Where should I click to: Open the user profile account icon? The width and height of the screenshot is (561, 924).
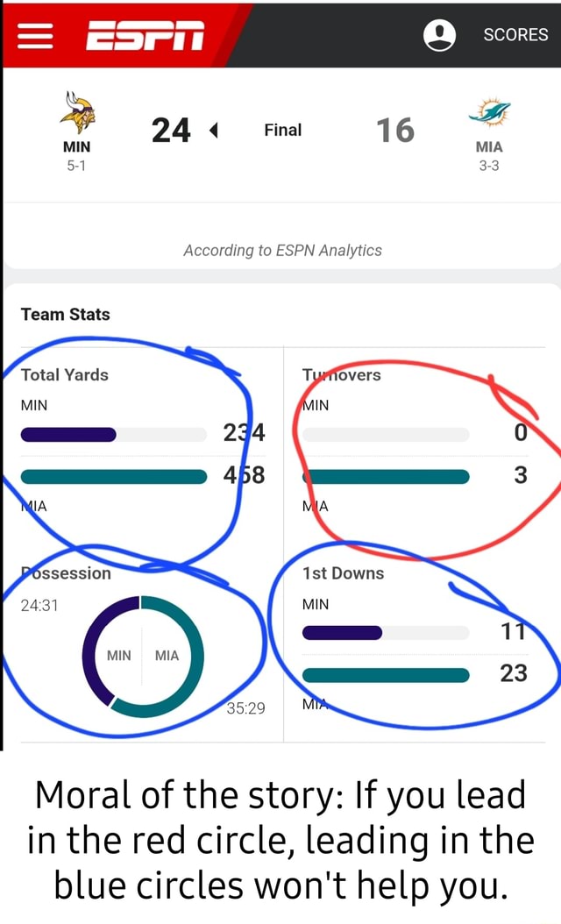tap(440, 35)
